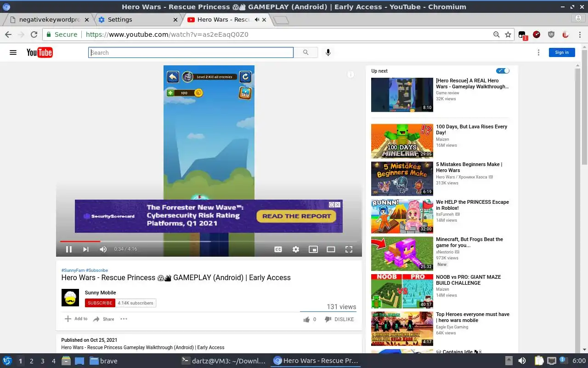The image size is (588, 368).
Task: Open the Sunny Mobile channel name link
Action: click(x=100, y=293)
